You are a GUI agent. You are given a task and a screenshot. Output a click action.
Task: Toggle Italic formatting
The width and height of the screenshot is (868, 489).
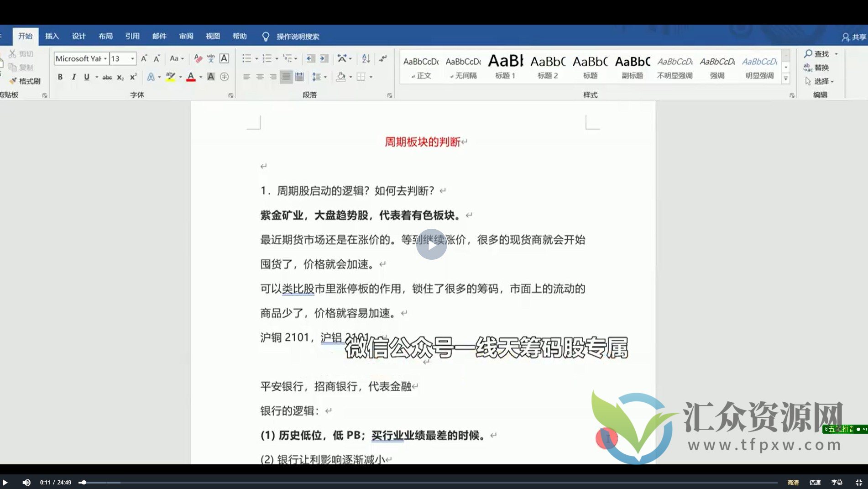(73, 77)
